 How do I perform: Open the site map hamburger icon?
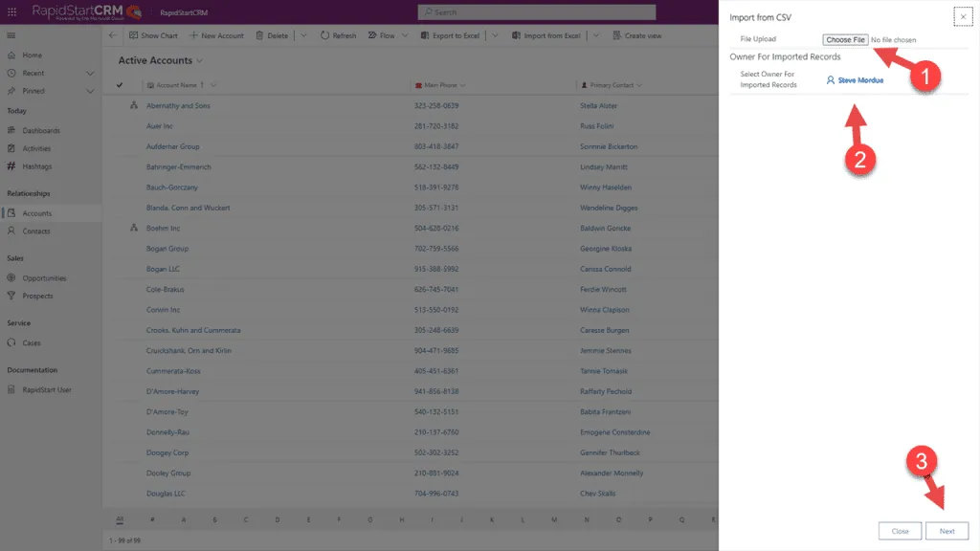coord(11,35)
